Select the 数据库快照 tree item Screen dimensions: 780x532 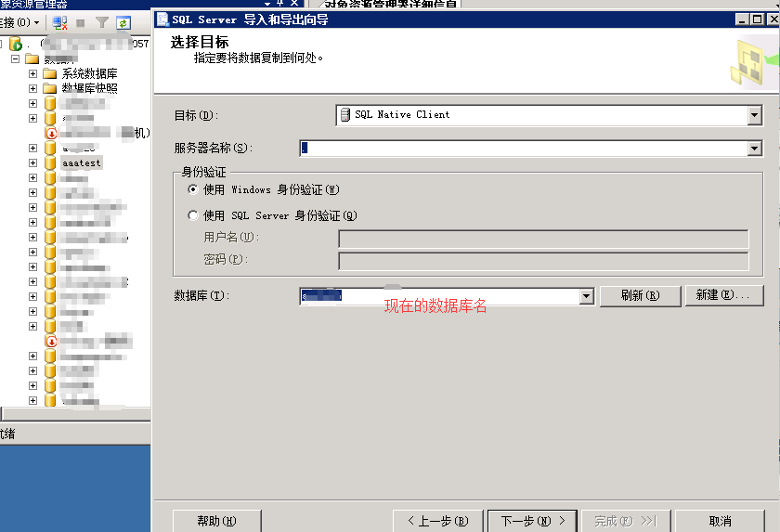coord(89,88)
